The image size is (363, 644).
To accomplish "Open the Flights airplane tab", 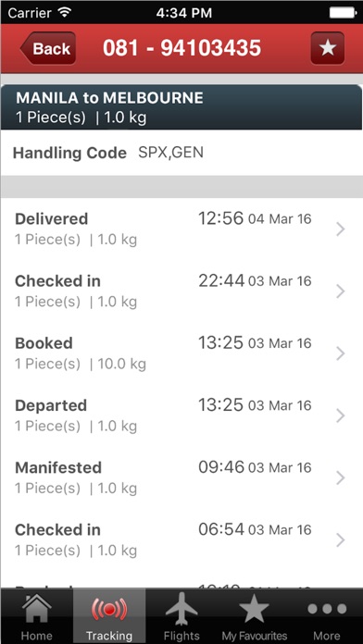I will click(x=181, y=616).
